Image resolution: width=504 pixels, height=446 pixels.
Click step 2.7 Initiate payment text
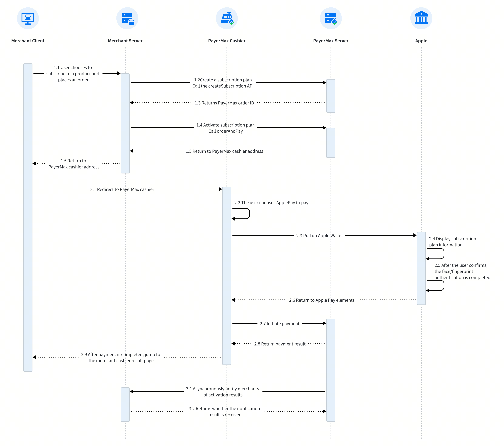coord(280,324)
